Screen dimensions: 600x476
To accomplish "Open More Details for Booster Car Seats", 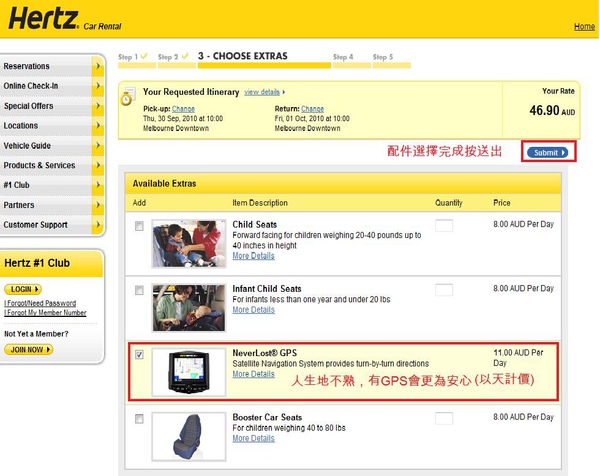I will pos(253,439).
